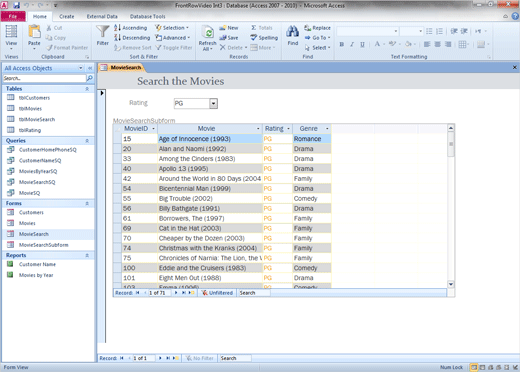Click the Microsoft Access Help question icon
520x372 pixels.
[x=515, y=16]
